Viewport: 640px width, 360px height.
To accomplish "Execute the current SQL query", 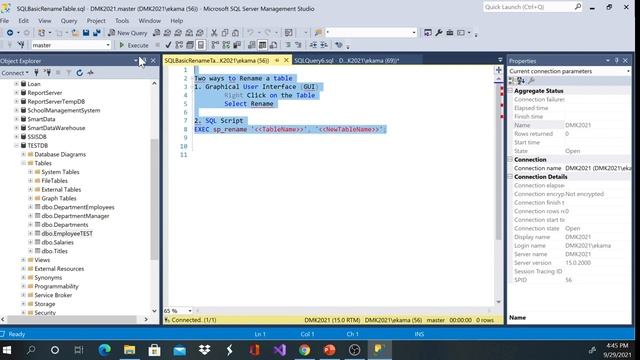I will coord(134,45).
